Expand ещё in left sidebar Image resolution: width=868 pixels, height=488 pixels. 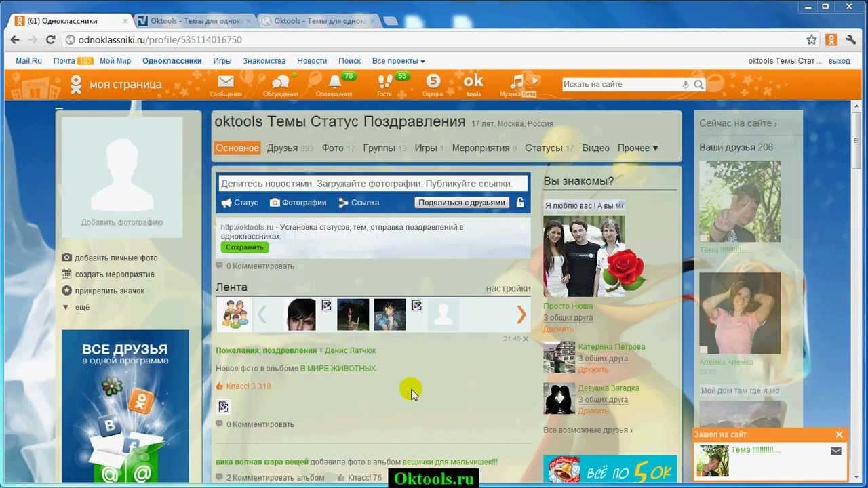click(x=76, y=307)
